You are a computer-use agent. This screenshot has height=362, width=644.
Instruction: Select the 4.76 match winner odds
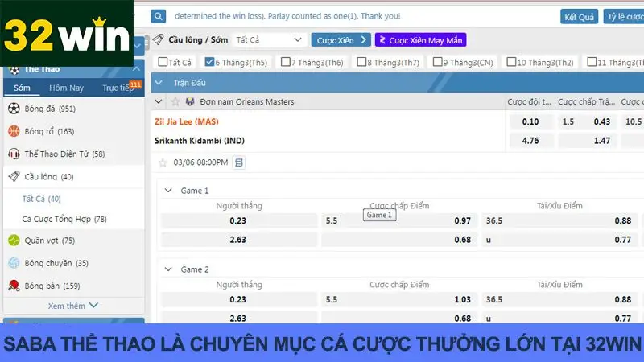click(x=530, y=140)
